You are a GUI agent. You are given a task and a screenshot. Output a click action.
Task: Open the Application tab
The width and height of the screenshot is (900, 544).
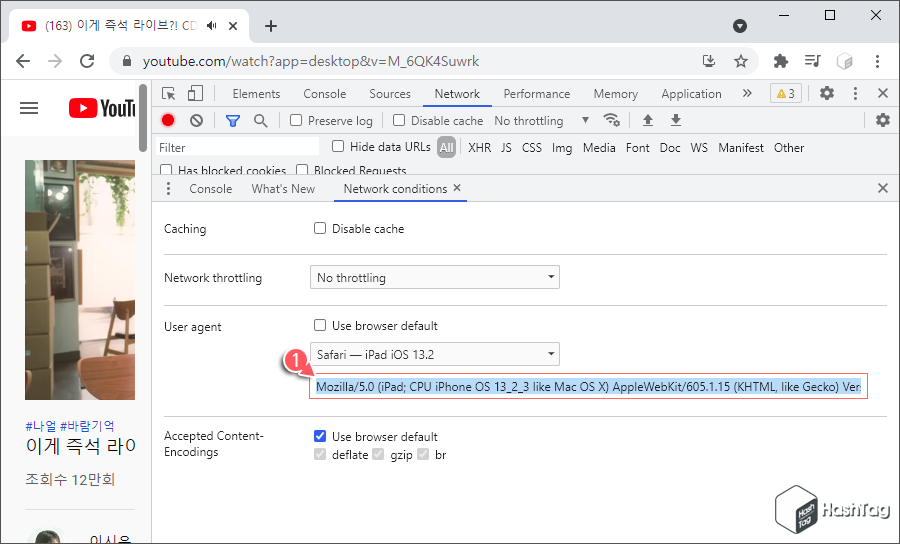691,94
